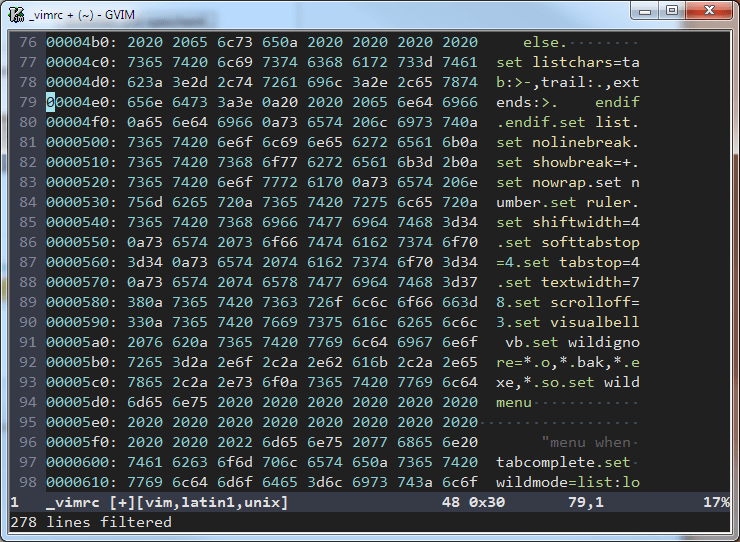
Task: Click the offset 00004f0: on line 80
Action: (x=81, y=122)
